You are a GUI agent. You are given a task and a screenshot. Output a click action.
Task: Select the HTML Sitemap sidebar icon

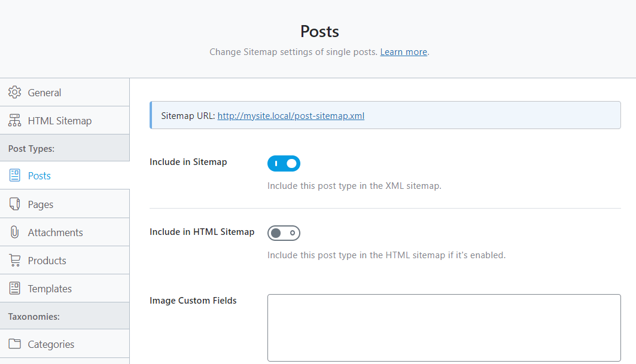pos(14,120)
